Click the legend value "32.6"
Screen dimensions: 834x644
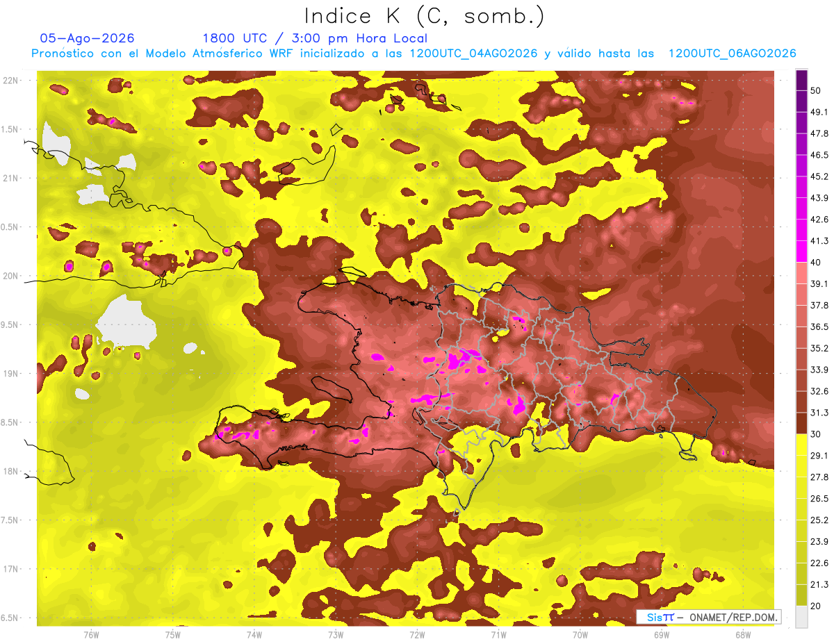pyautogui.click(x=819, y=391)
